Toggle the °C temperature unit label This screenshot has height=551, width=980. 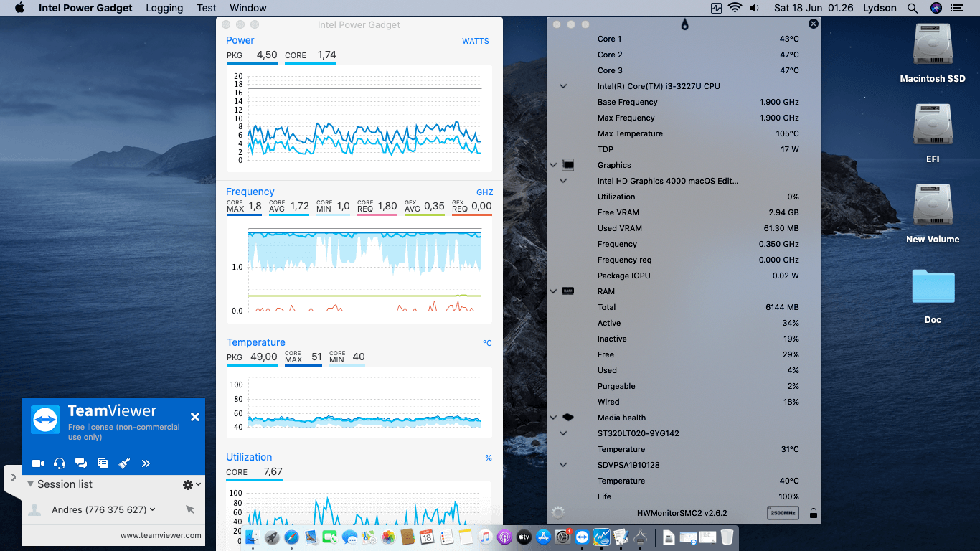(487, 343)
